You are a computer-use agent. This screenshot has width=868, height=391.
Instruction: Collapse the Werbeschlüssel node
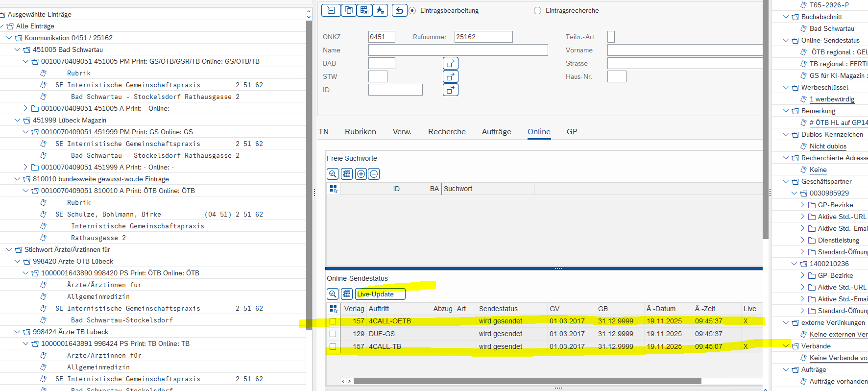coord(786,87)
